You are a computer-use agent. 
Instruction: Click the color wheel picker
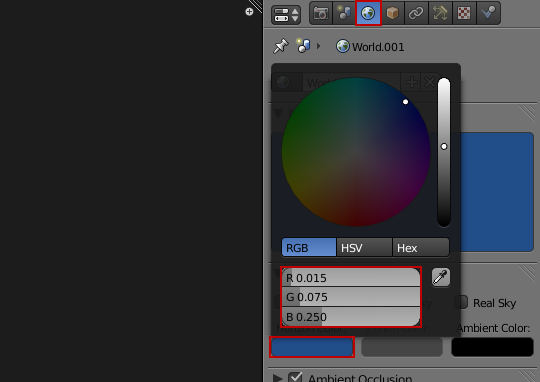[x=356, y=152]
